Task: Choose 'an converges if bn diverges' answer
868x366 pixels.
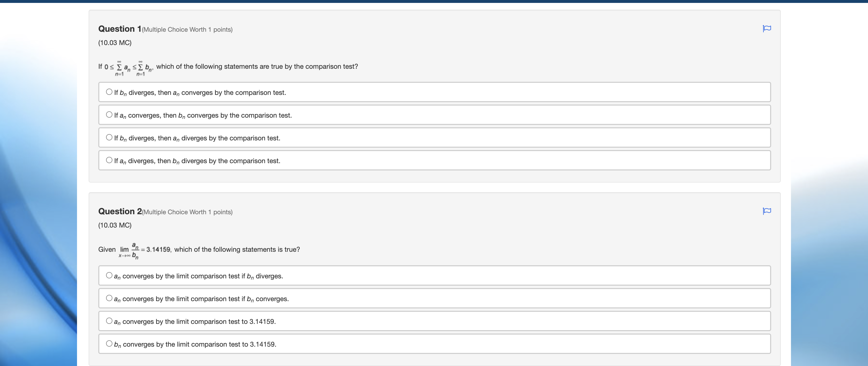Action: (109, 275)
